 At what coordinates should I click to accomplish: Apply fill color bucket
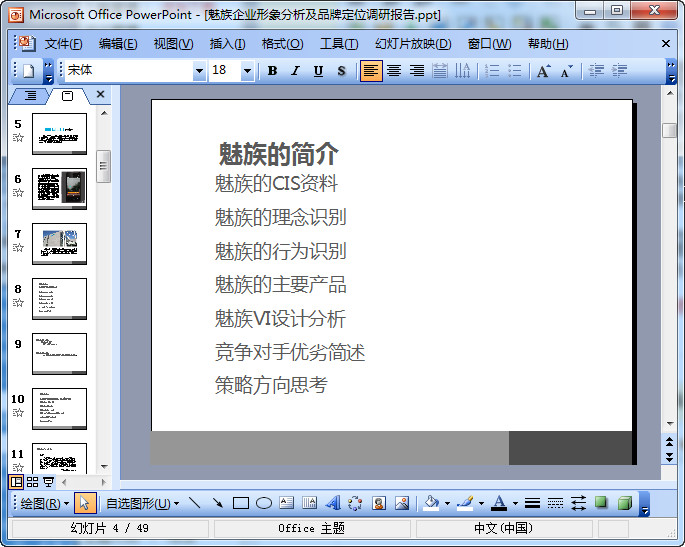432,503
